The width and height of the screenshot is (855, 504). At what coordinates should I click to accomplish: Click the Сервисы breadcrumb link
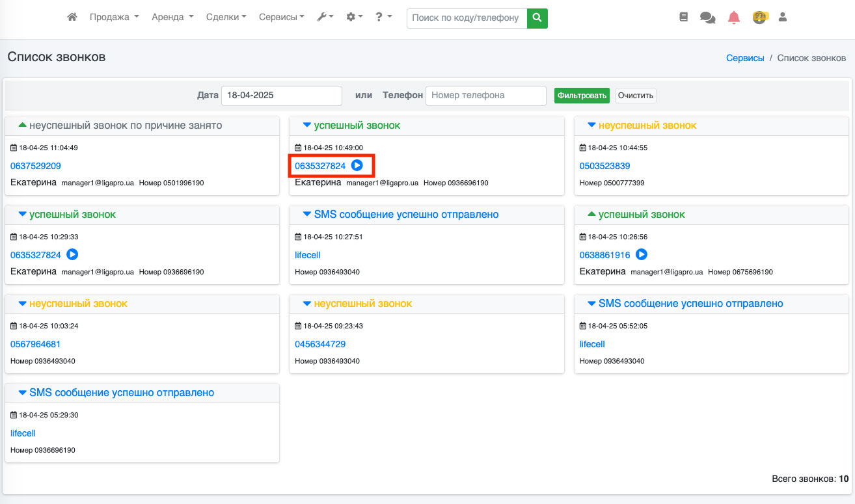(745, 58)
